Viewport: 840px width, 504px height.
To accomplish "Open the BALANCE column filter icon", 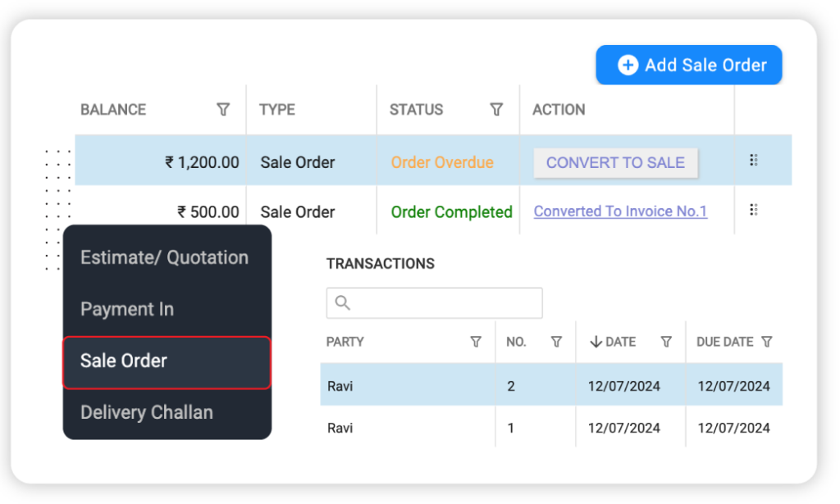I will tap(223, 110).
